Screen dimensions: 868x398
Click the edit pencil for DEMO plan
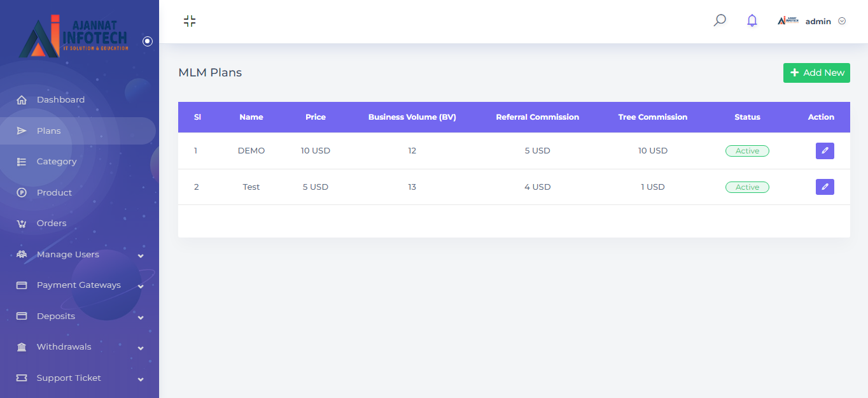(x=825, y=151)
